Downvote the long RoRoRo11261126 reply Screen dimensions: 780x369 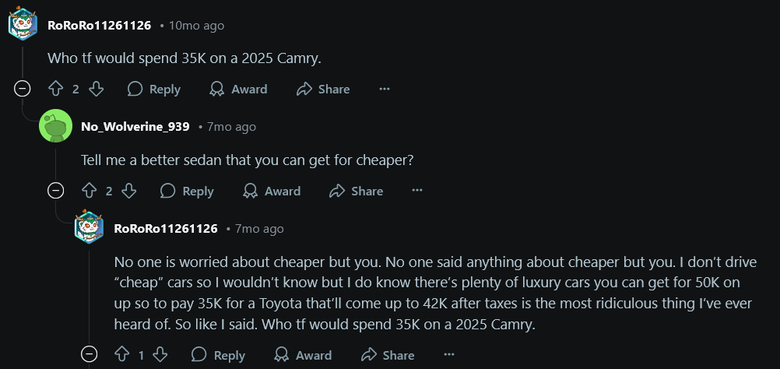point(160,355)
